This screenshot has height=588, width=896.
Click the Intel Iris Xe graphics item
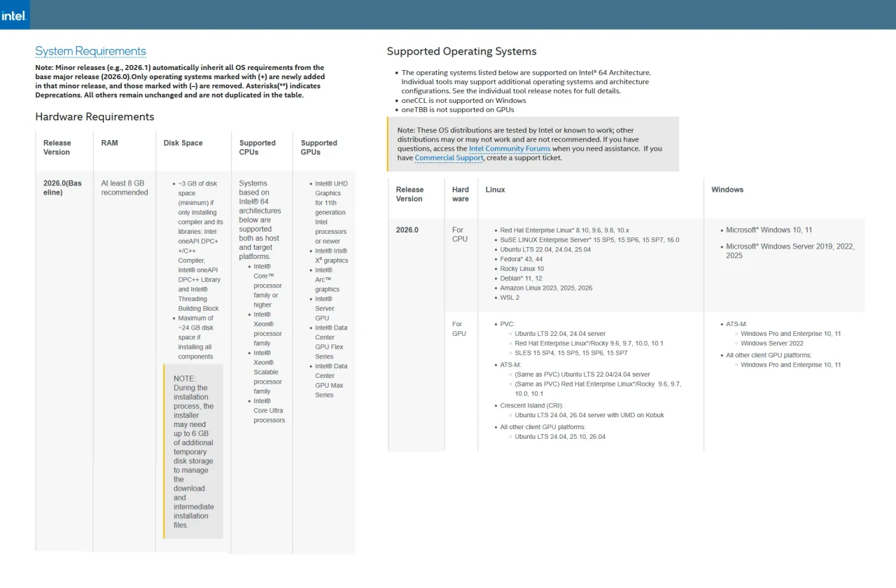tap(331, 255)
